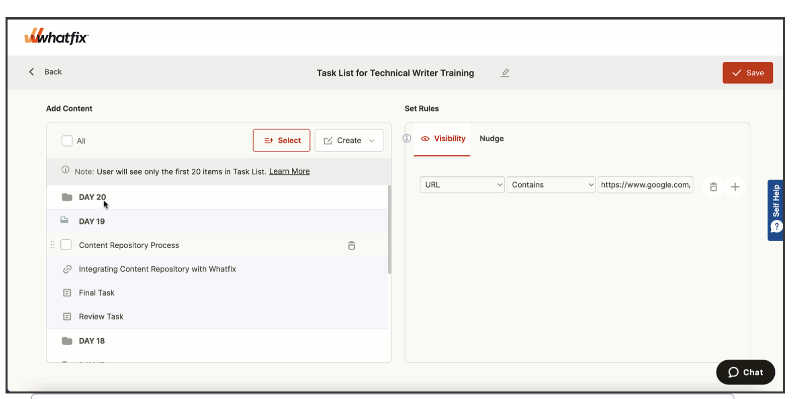Click the URL value input field
Image resolution: width=800 pixels, height=399 pixels.
(645, 185)
